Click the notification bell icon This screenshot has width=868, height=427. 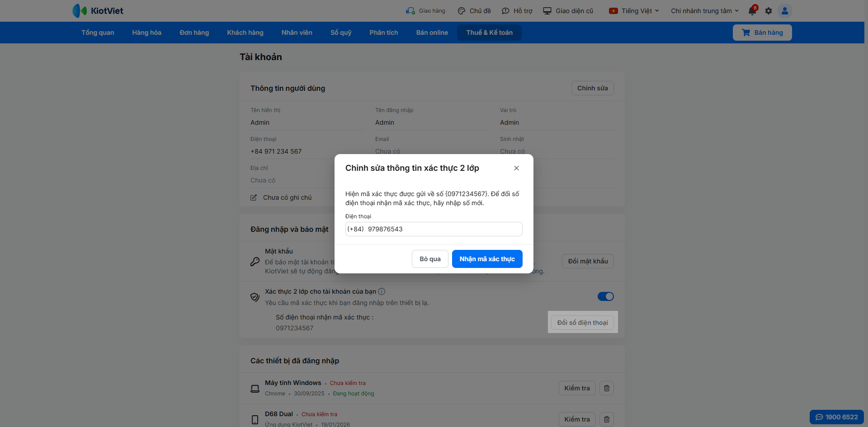[752, 11]
